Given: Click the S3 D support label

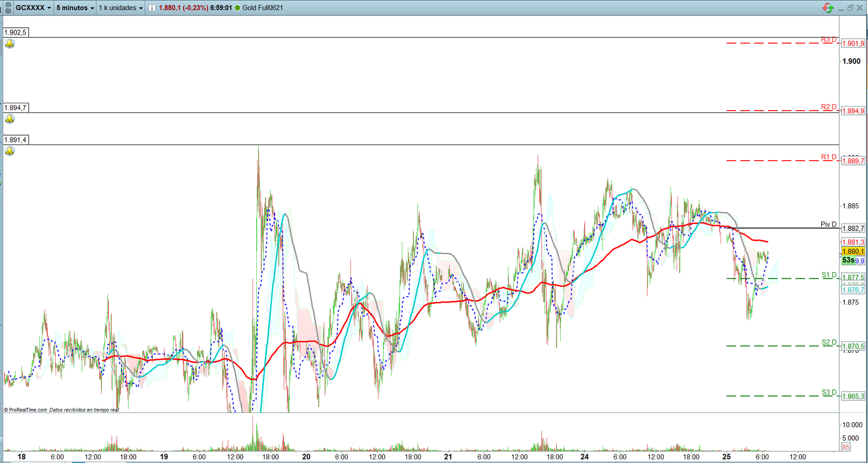Looking at the screenshot, I should (x=829, y=392).
